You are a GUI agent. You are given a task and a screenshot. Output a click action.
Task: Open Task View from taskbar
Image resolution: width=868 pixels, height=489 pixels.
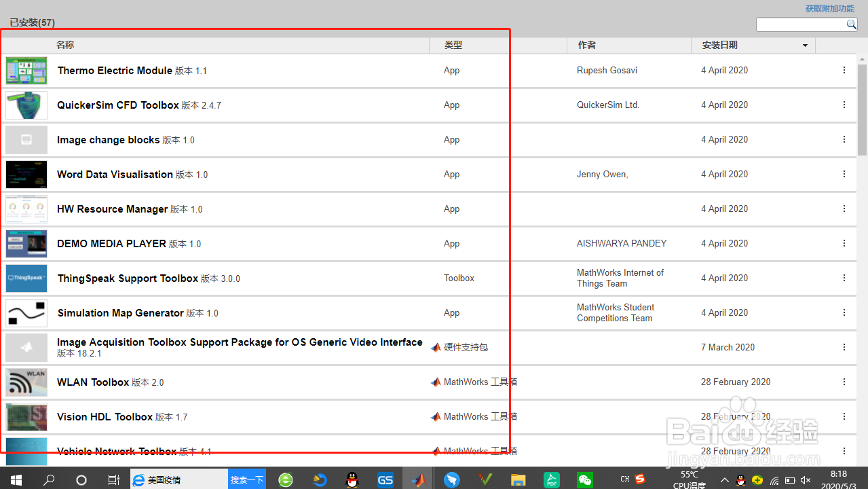[x=114, y=479]
